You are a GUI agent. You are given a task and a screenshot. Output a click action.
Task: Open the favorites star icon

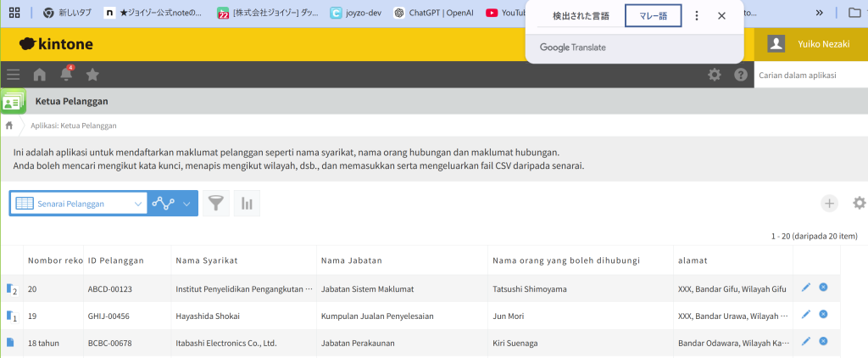92,75
